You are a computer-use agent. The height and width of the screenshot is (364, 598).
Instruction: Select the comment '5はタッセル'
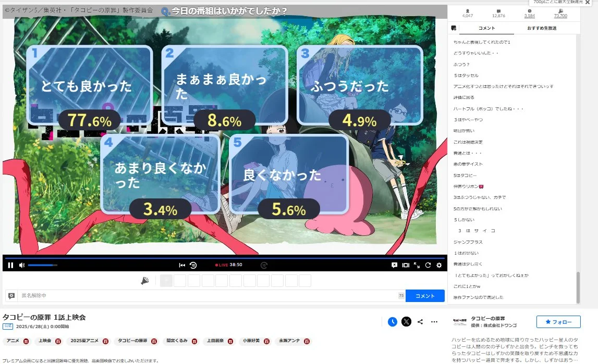pos(466,76)
